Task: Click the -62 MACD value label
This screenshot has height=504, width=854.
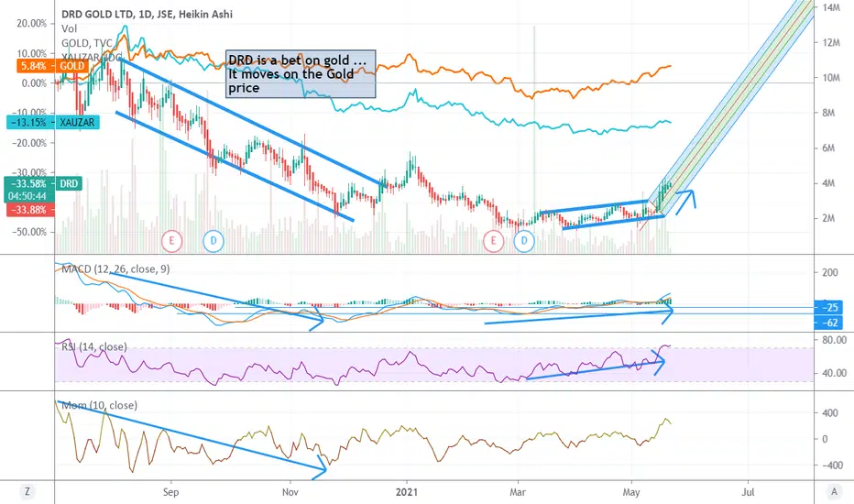Action: 828,323
